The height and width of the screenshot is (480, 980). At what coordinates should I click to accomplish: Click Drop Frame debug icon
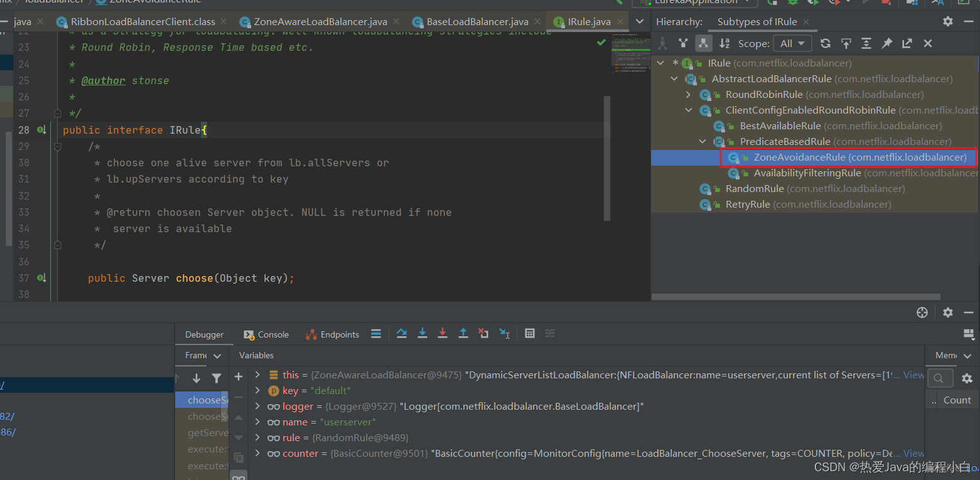(x=483, y=334)
